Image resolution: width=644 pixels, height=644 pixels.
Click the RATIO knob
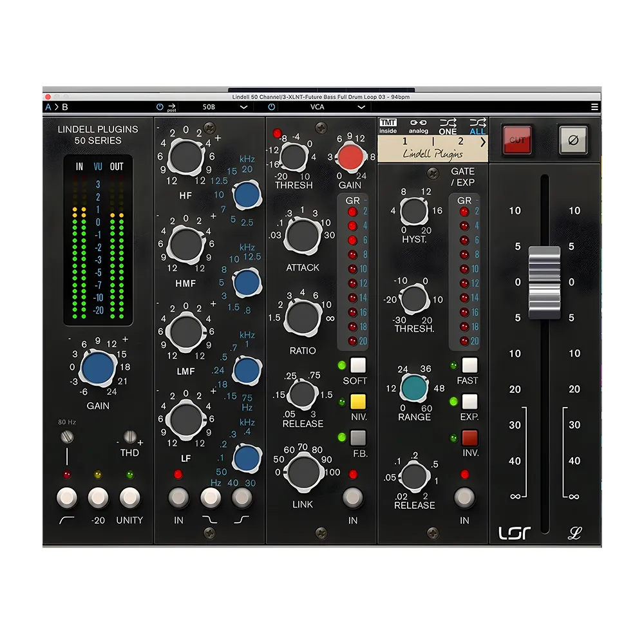click(303, 317)
